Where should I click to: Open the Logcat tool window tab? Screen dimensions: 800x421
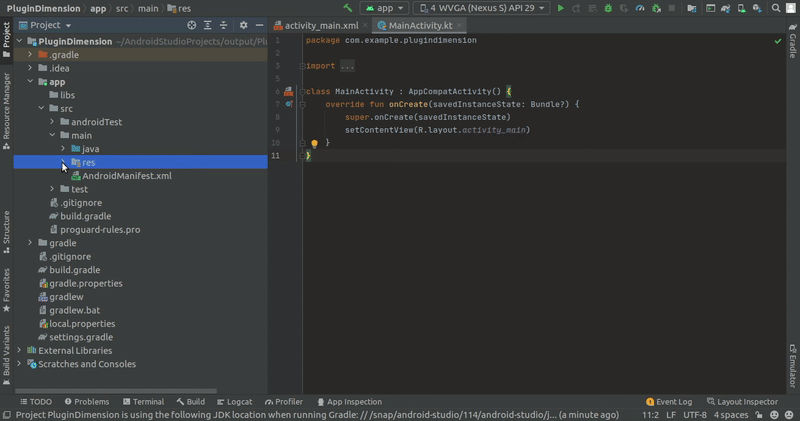234,402
